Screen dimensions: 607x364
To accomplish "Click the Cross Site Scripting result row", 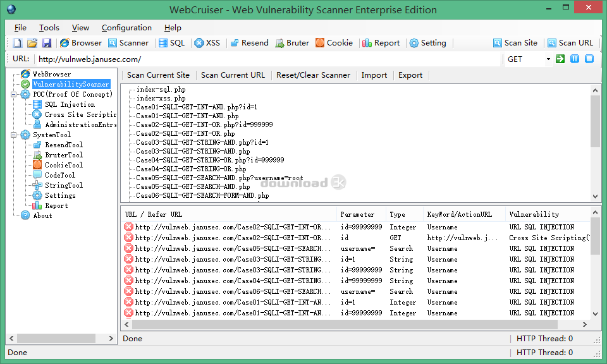I will [x=356, y=238].
